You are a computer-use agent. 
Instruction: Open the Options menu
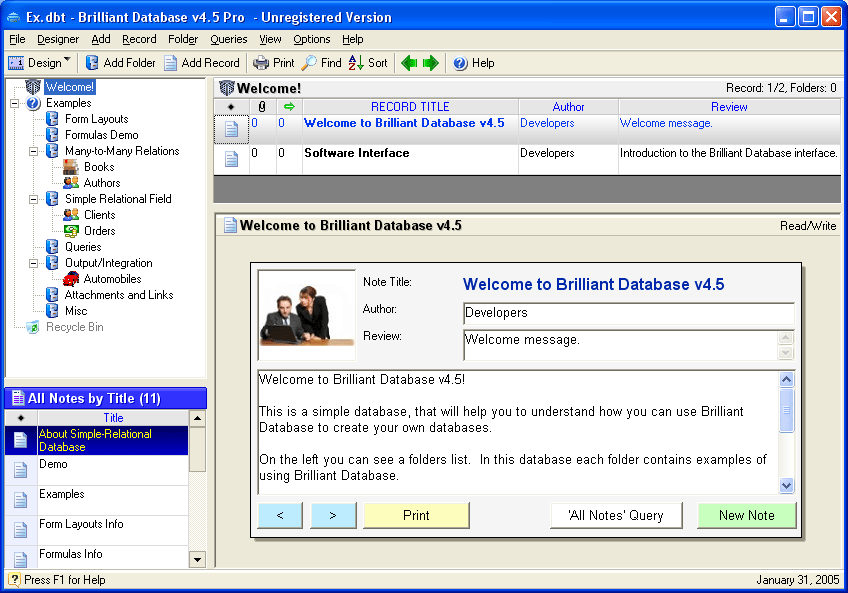pos(312,39)
